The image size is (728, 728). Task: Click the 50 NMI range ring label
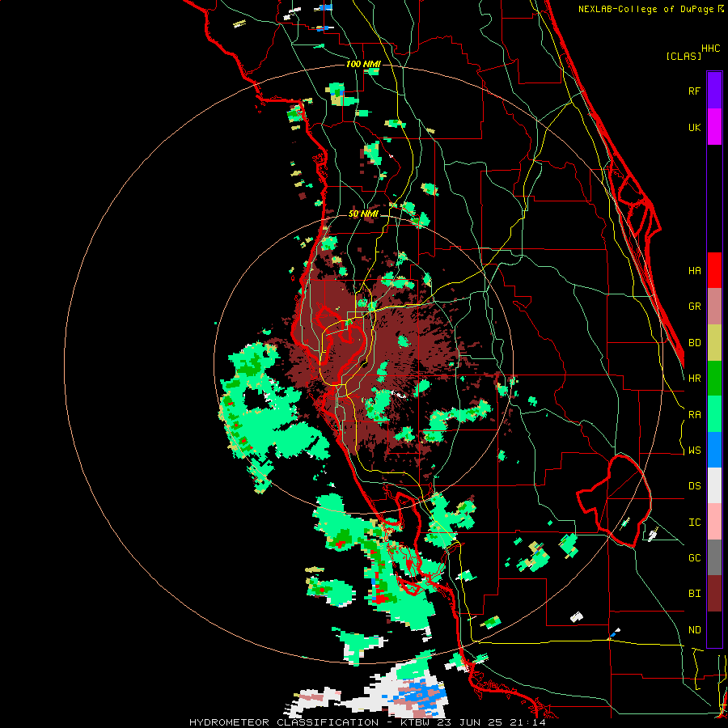[363, 214]
